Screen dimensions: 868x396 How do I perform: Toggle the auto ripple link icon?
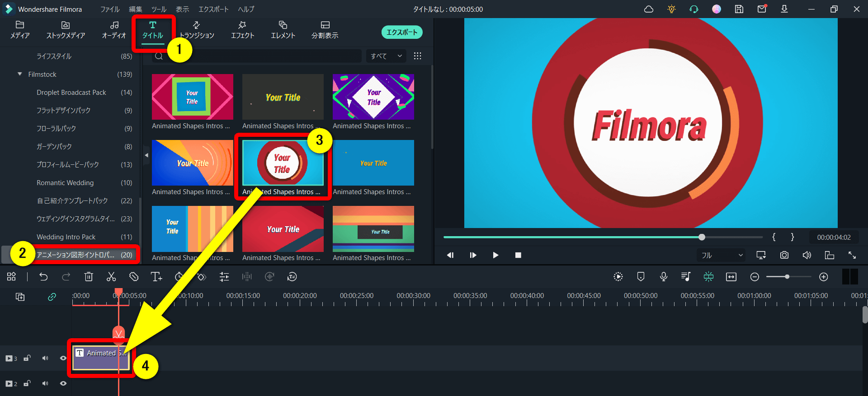[52, 297]
